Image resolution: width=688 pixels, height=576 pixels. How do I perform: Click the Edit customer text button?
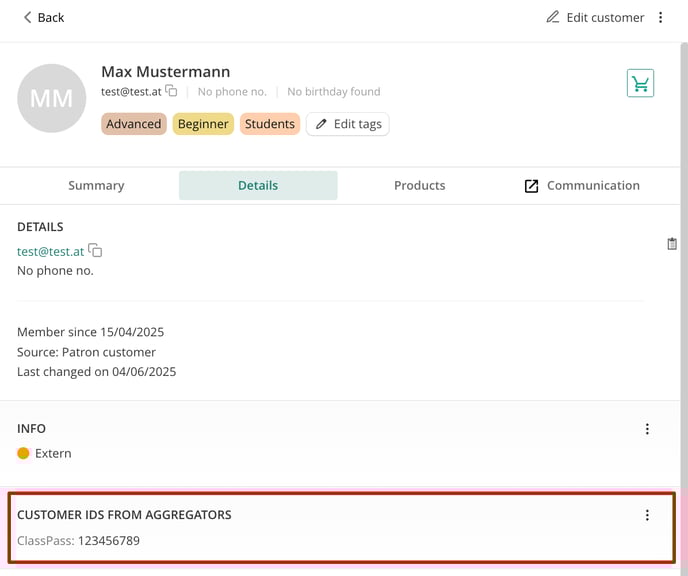[605, 18]
